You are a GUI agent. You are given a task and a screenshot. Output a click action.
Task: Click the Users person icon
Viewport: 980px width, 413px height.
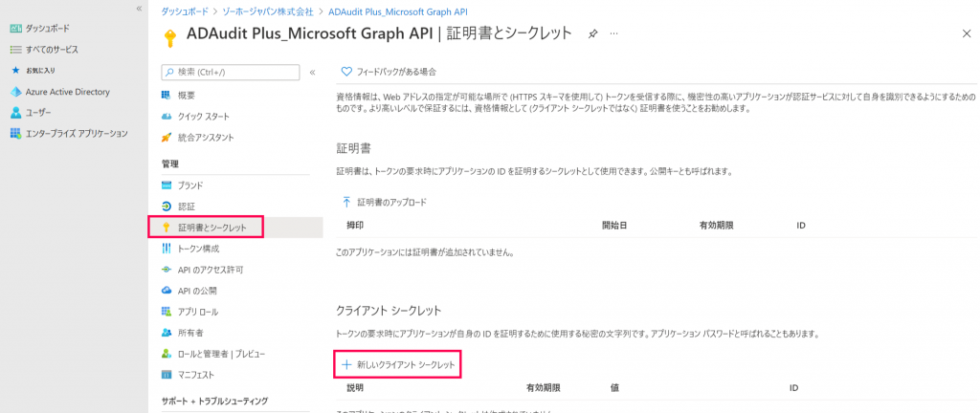15,113
